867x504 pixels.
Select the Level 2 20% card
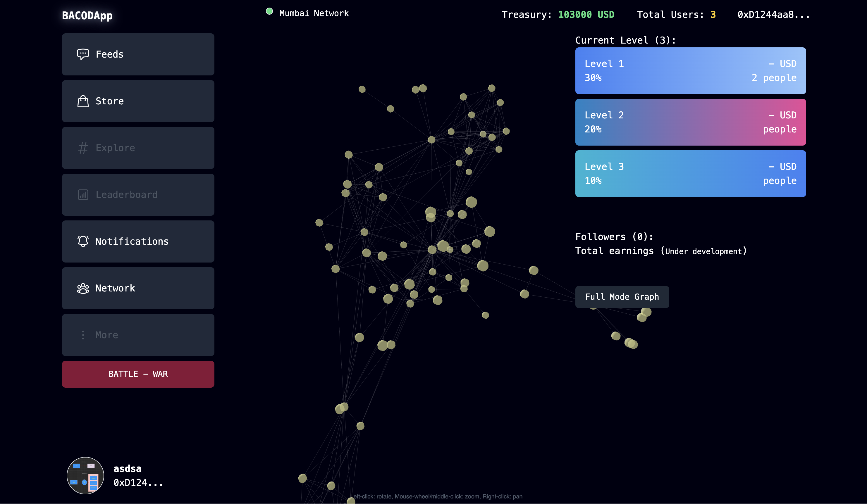click(690, 122)
